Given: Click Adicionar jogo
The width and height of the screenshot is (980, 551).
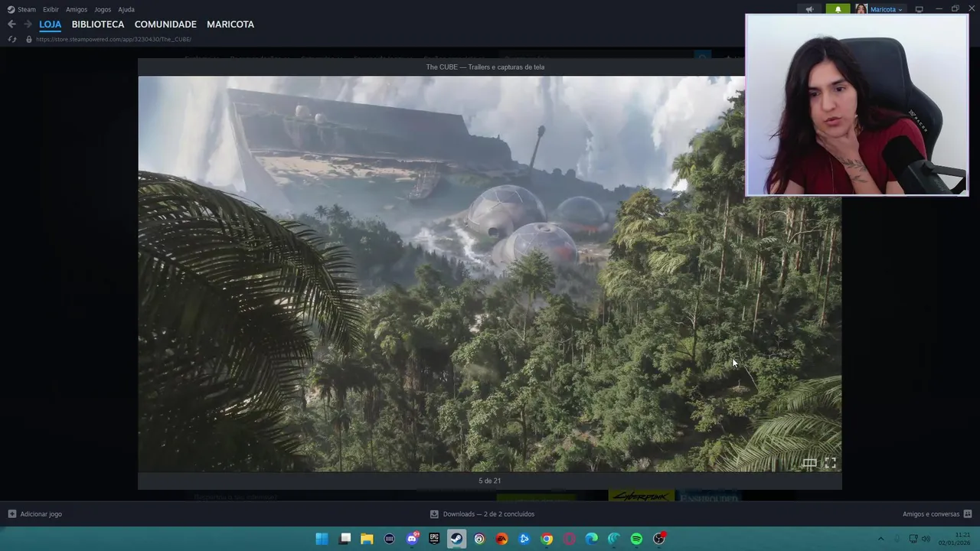Looking at the screenshot, I should pyautogui.click(x=34, y=514).
